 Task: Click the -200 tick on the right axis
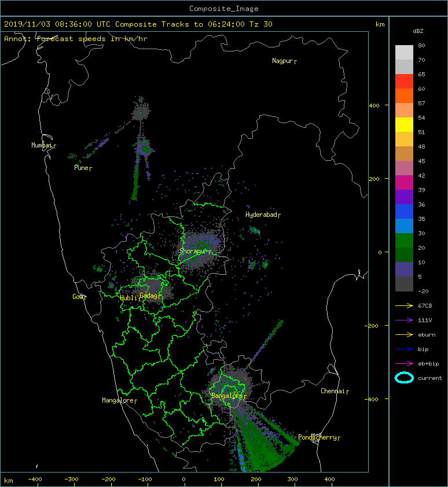[x=372, y=326]
